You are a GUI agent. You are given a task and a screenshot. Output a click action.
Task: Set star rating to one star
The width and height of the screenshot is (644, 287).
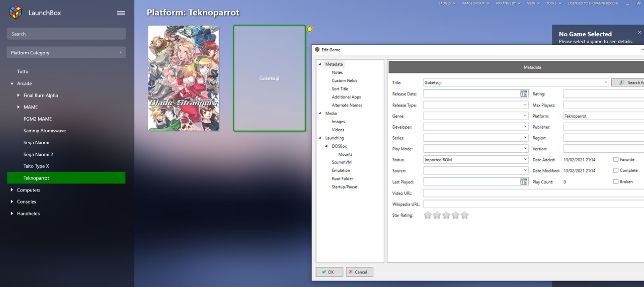tap(428, 215)
